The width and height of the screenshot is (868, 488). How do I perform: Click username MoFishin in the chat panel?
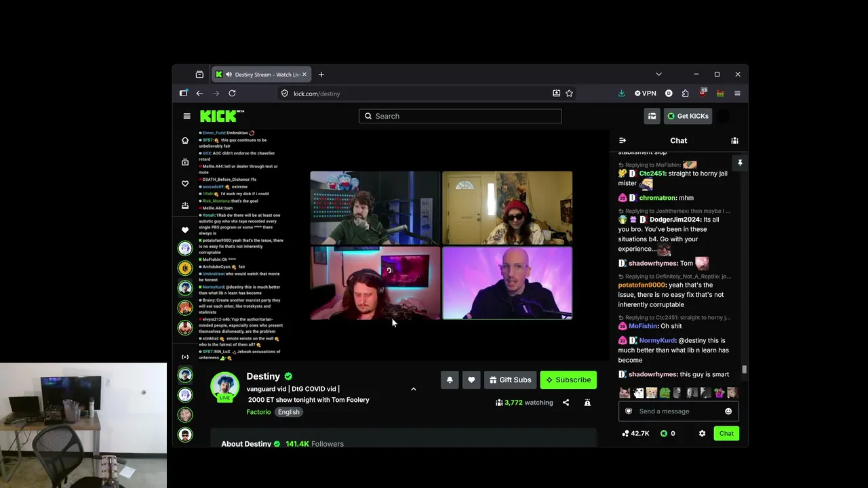(644, 326)
